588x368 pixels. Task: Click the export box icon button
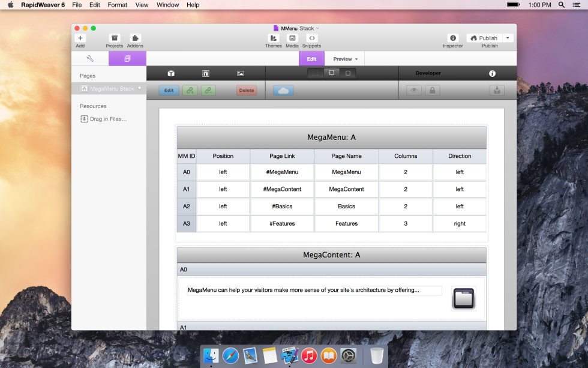tap(497, 91)
